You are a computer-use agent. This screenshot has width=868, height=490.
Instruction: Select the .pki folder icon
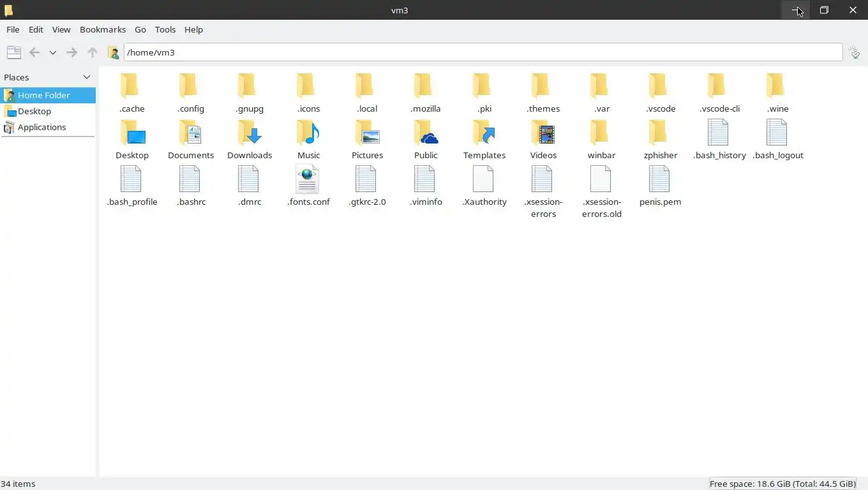pos(483,85)
